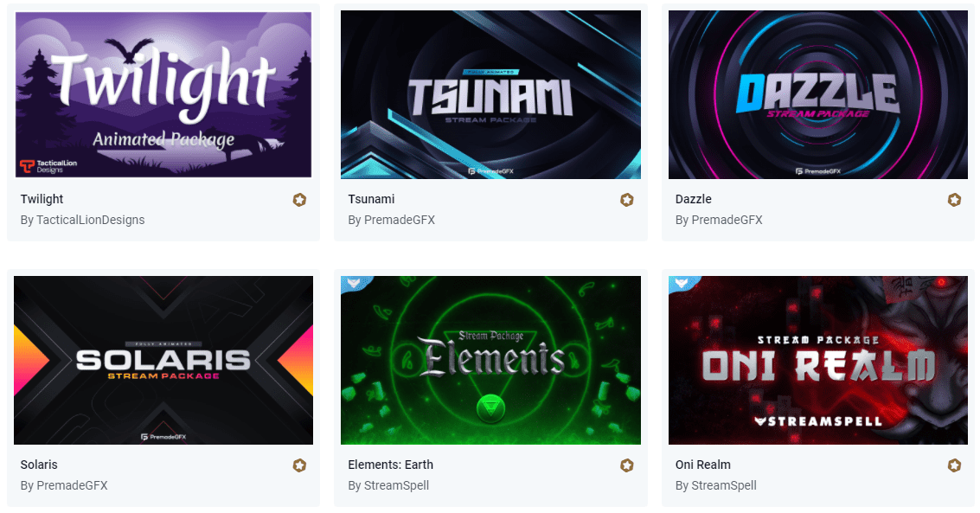
Task: Click the star badge next to Tsunami
Action: 627,200
